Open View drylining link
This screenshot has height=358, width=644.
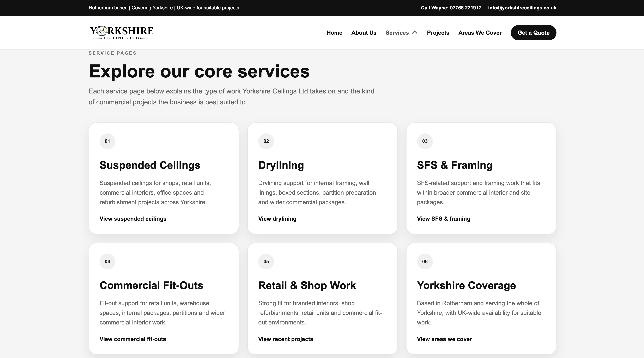tap(277, 219)
